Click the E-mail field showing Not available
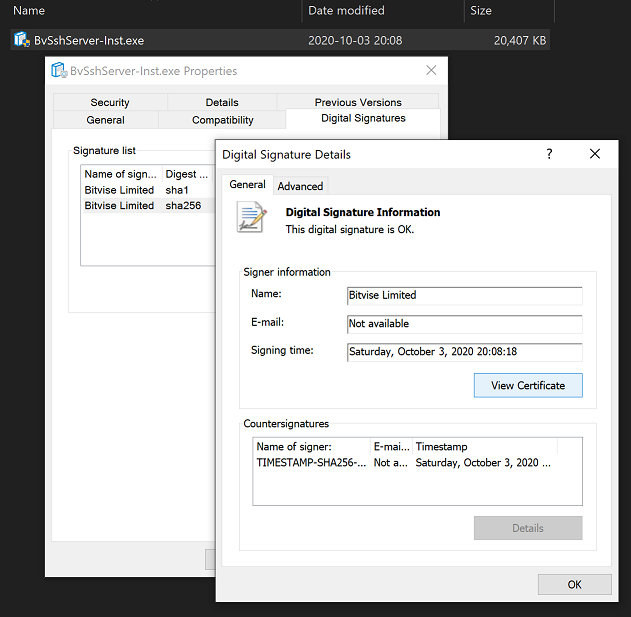631x617 pixels. point(464,324)
